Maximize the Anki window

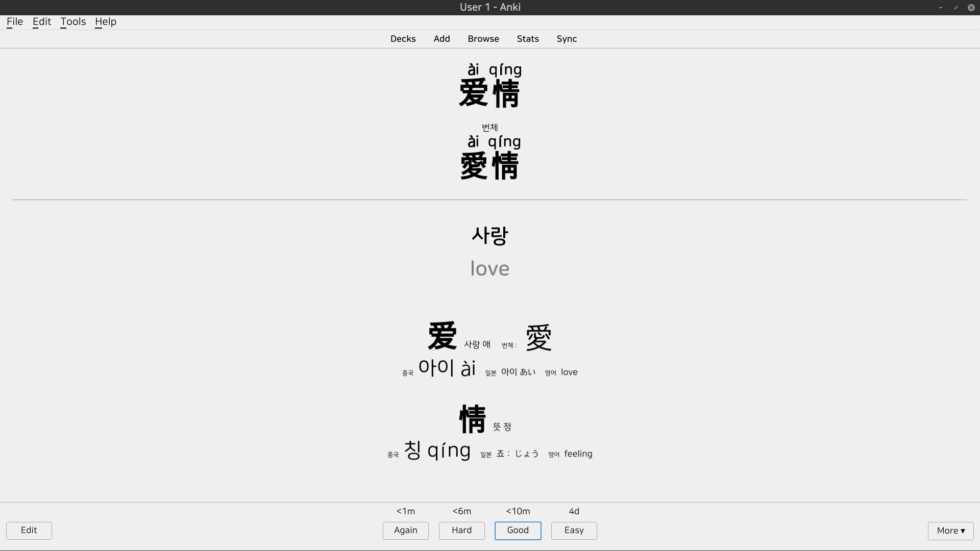tap(956, 8)
